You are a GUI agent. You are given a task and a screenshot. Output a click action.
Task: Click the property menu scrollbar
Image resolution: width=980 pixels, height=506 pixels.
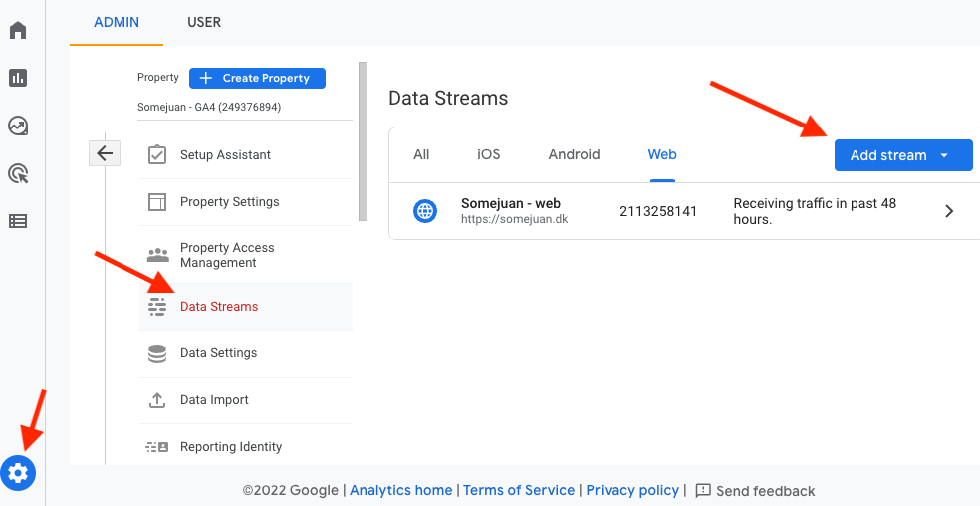click(364, 140)
